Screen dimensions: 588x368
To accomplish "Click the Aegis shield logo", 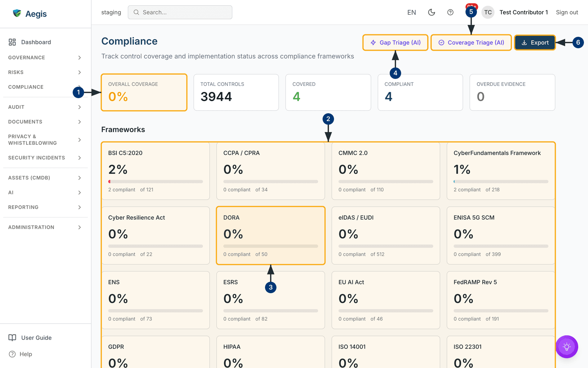I will point(17,13).
